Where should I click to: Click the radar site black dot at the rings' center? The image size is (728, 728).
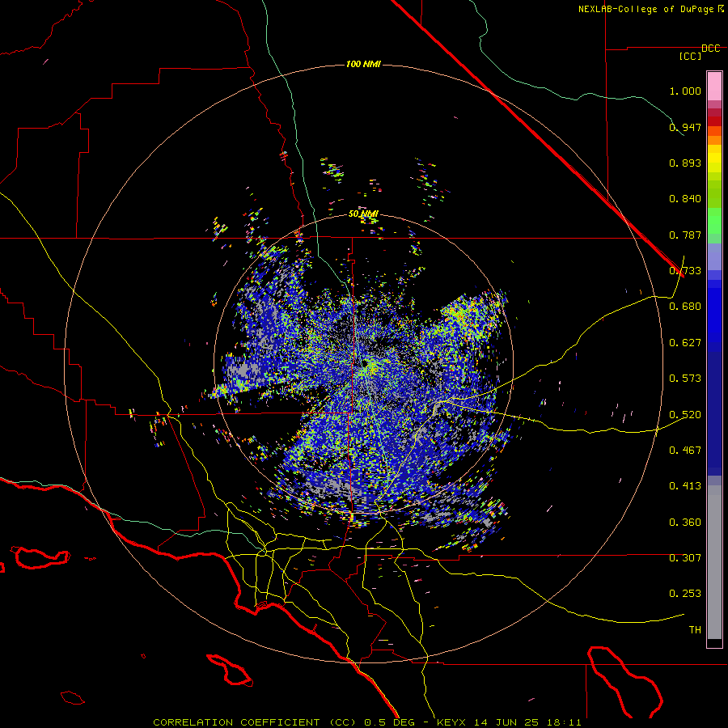(x=365, y=363)
